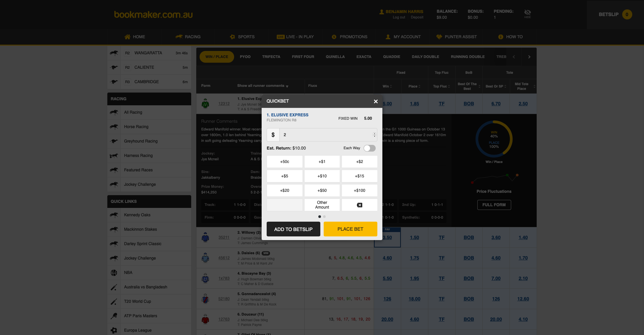Click the Win/Place percentage ring chart
This screenshot has width=644, height=335.
[494, 139]
